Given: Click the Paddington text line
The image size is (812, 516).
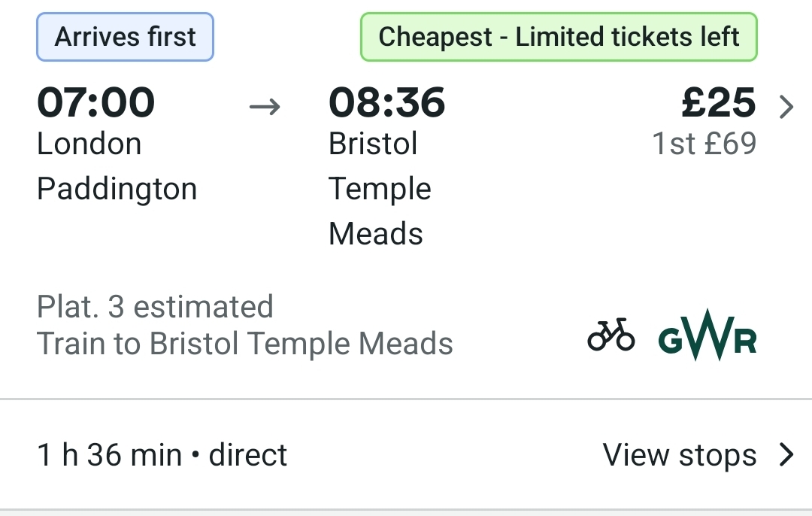Looking at the screenshot, I should 117,189.
